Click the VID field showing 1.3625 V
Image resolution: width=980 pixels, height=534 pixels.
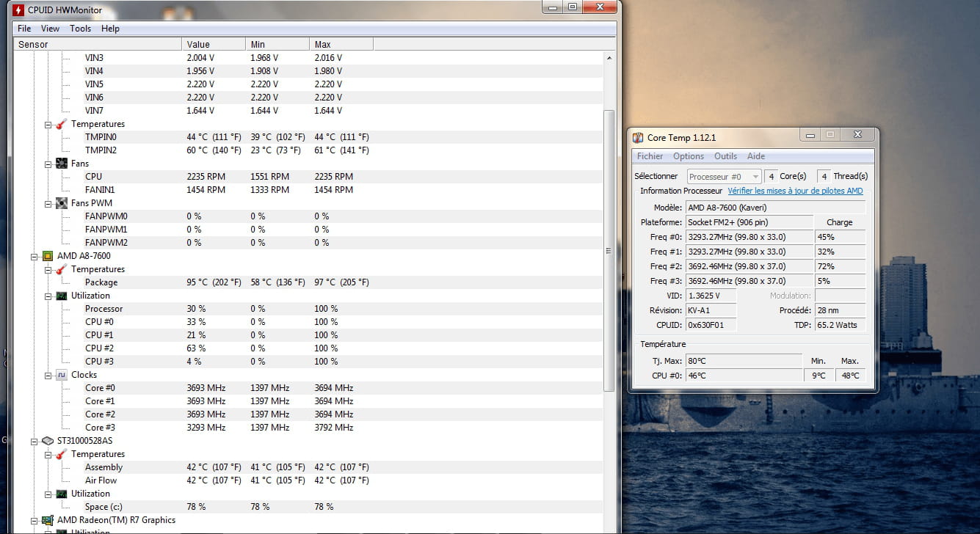(x=711, y=296)
